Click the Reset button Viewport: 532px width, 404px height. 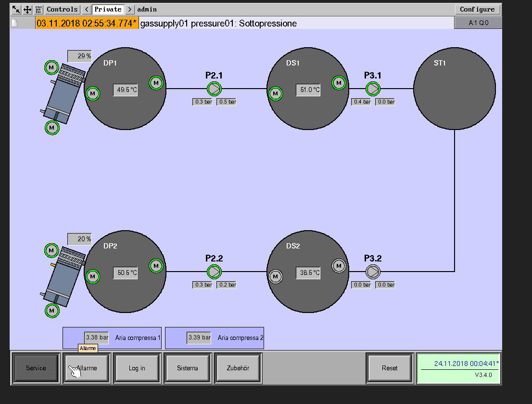(x=390, y=368)
